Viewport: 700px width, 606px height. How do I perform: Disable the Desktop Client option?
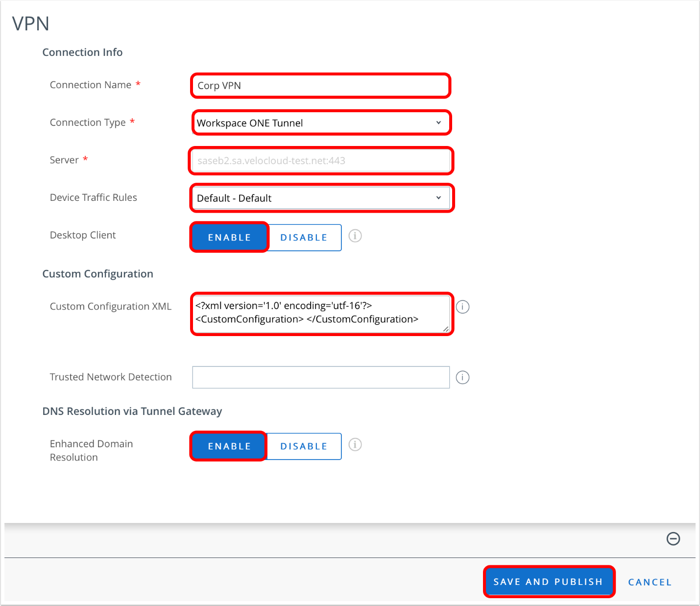[304, 238]
